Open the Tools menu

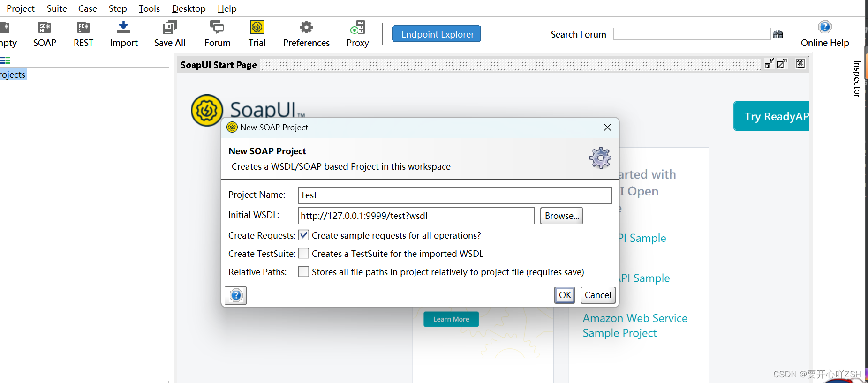point(149,8)
